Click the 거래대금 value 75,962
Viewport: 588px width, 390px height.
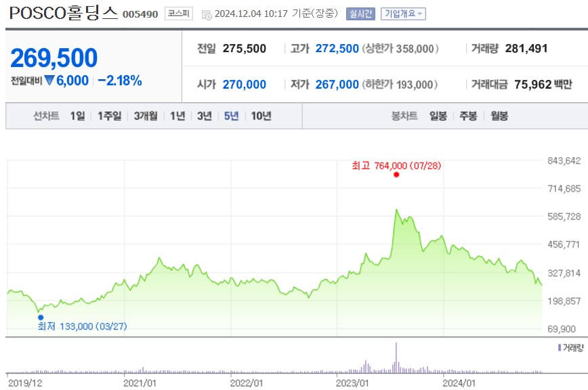(532, 84)
